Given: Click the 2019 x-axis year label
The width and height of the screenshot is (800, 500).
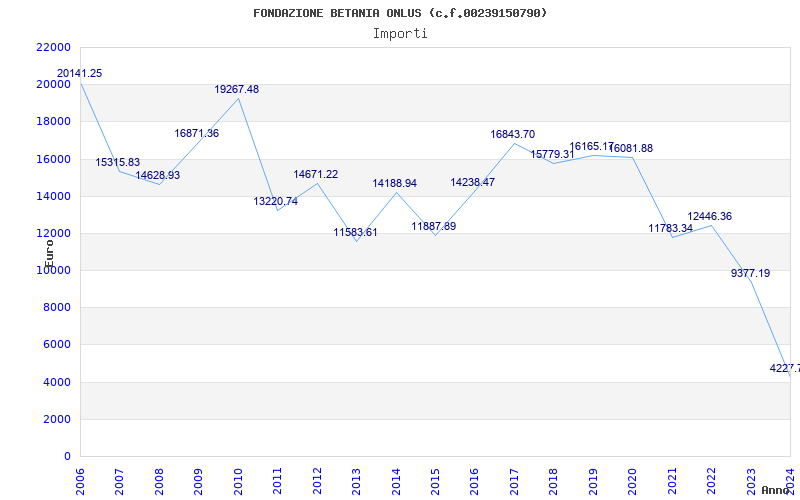Looking at the screenshot, I should [593, 482].
